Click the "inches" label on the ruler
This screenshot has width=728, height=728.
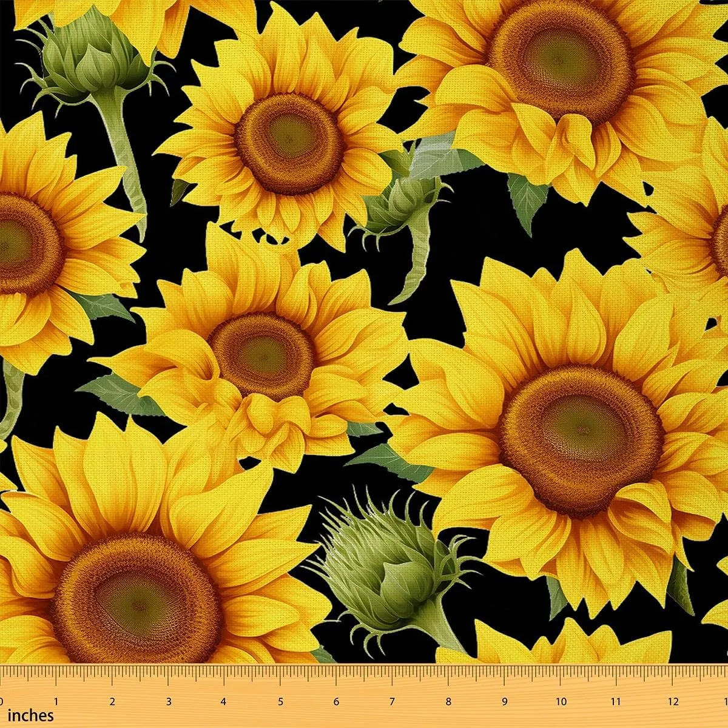[x=31, y=716]
